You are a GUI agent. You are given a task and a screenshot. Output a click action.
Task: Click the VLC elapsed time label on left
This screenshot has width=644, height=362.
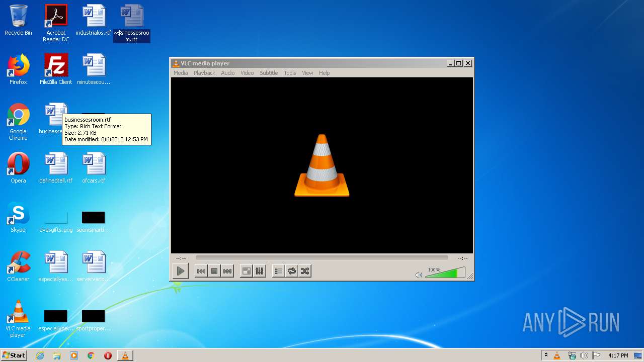181,258
